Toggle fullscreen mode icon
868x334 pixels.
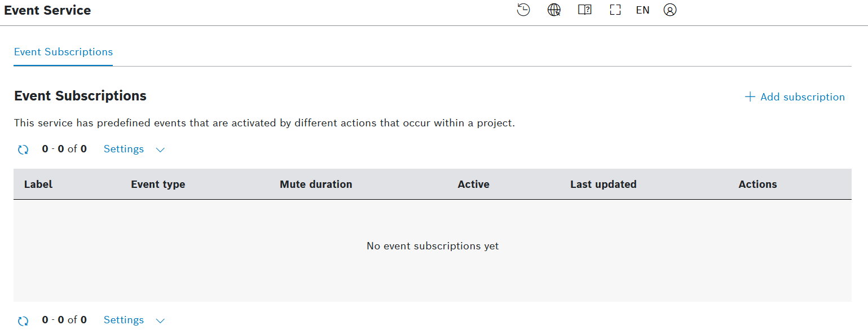point(615,10)
